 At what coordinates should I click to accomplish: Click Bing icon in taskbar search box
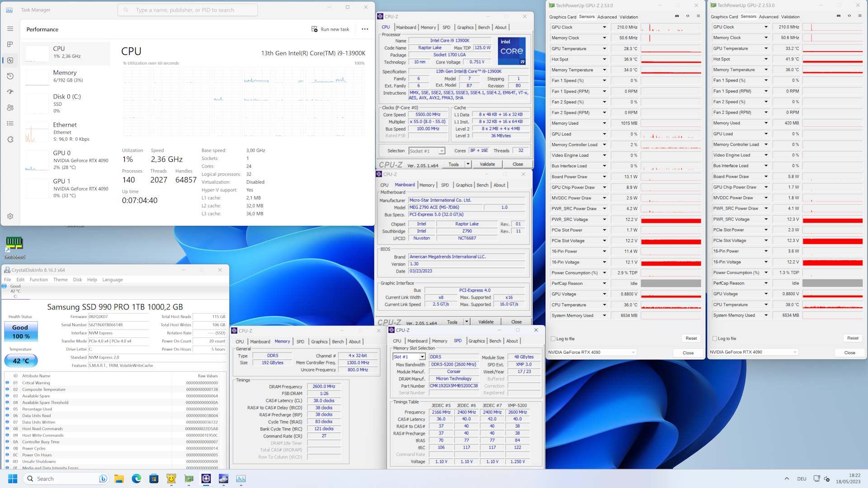(x=103, y=479)
